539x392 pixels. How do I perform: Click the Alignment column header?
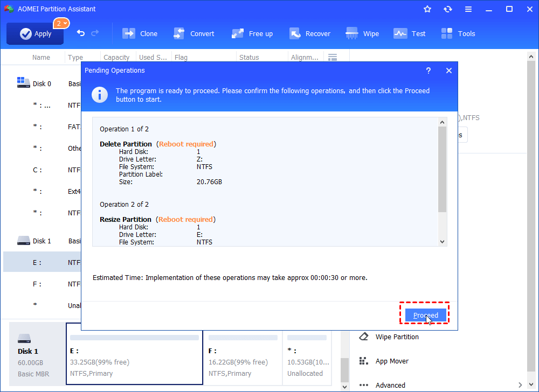[x=305, y=57]
